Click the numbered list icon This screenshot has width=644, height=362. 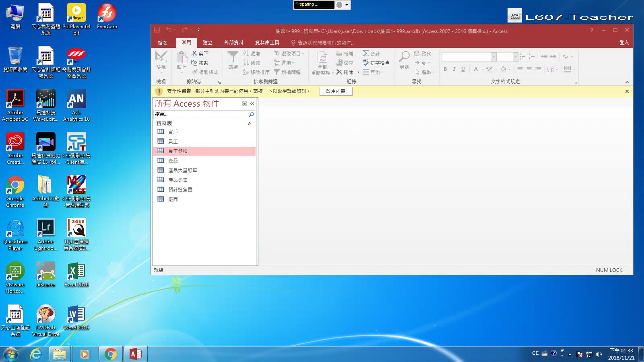532,57
